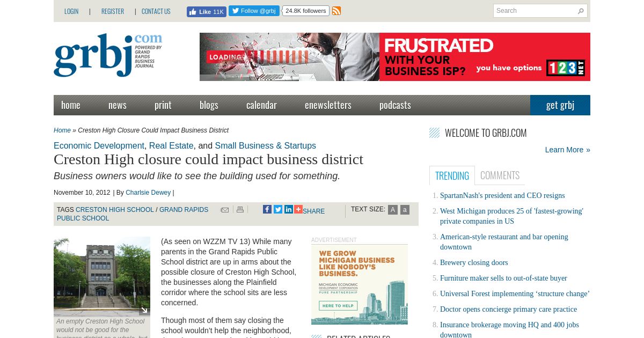644x338 pixels.
Task: Open the Real Estate category
Action: pyautogui.click(x=171, y=146)
